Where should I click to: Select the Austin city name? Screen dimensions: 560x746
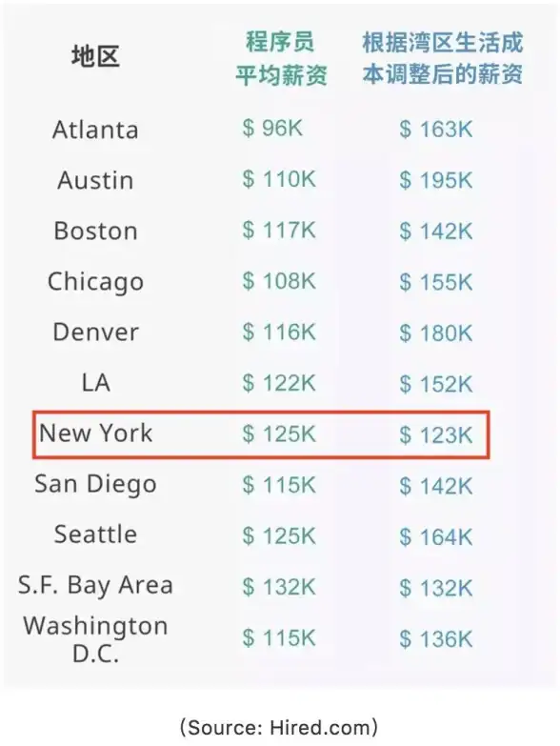[x=95, y=180]
